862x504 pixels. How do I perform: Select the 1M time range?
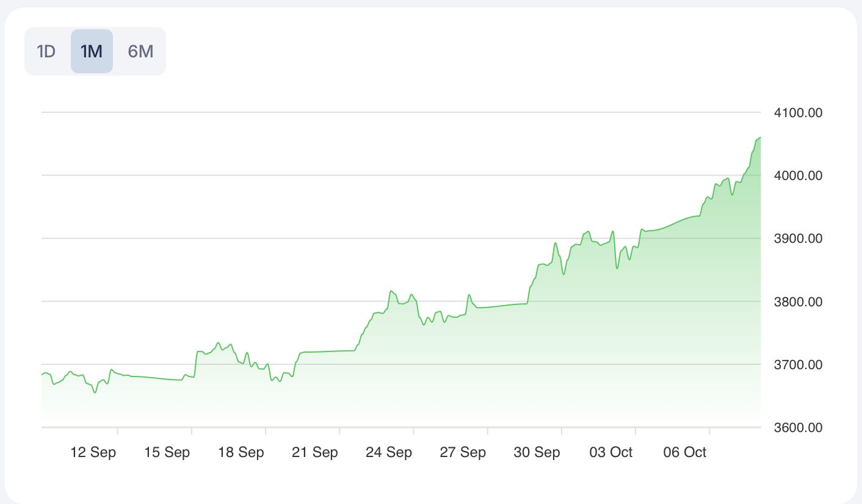click(x=92, y=51)
